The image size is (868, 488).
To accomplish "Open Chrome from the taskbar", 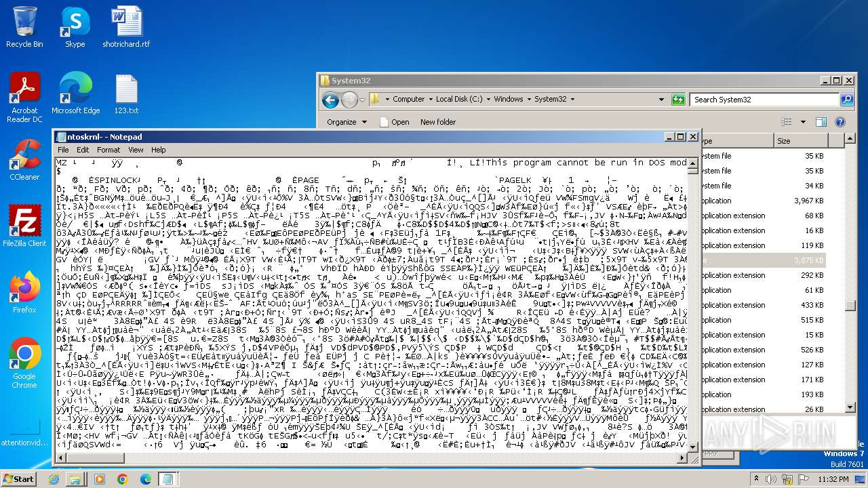I will [x=122, y=479].
